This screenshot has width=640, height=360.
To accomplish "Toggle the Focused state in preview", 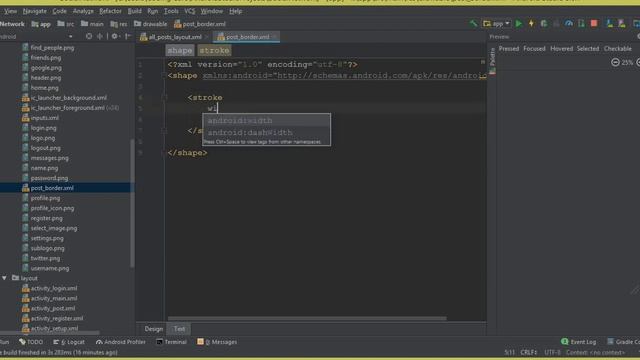I will pyautogui.click(x=534, y=49).
